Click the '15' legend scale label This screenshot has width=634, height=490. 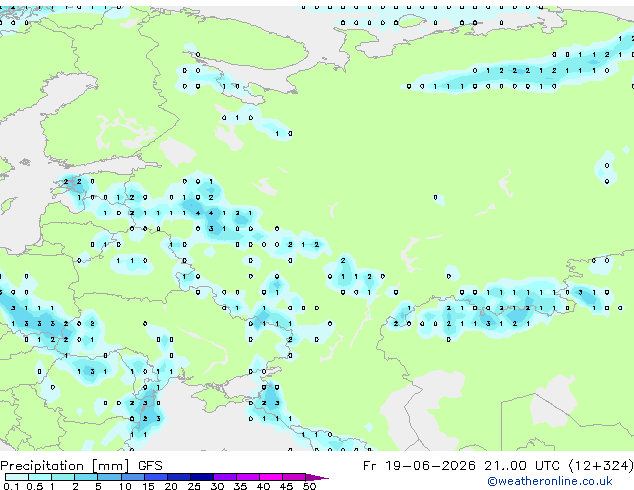click(x=148, y=486)
